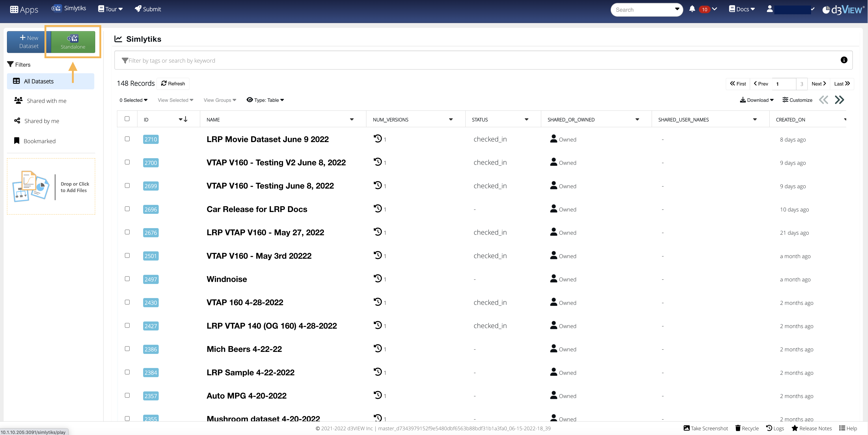Open Release Notes star link
This screenshot has width=868, height=435.
click(812, 428)
